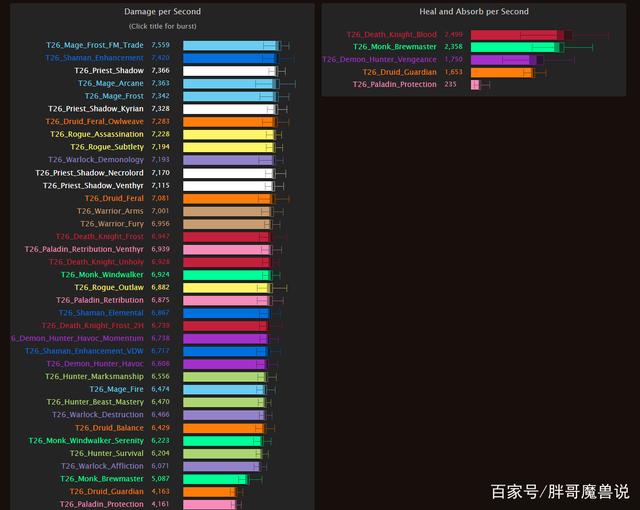
Task: Click the Heal and Absorb per Second title
Action: pos(474,12)
